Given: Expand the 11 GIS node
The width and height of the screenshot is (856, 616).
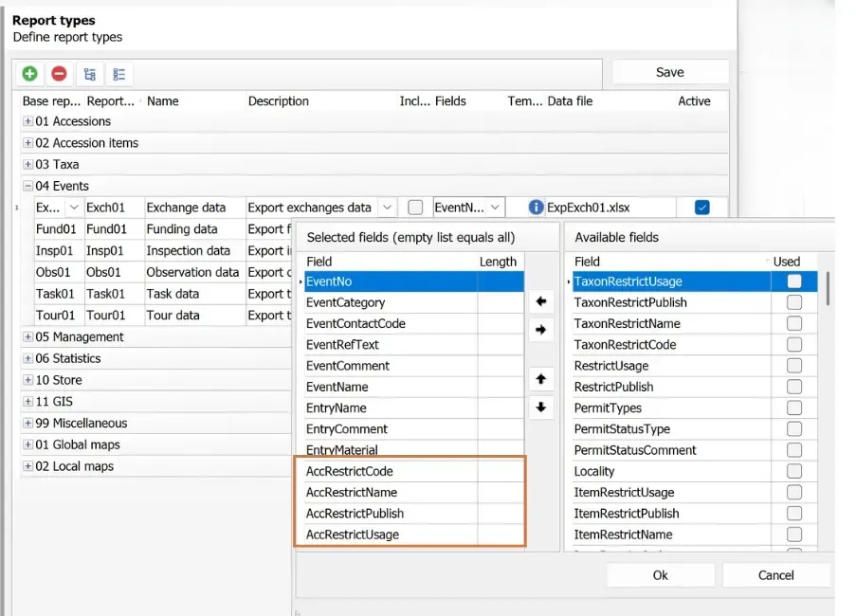Looking at the screenshot, I should pos(27,402).
